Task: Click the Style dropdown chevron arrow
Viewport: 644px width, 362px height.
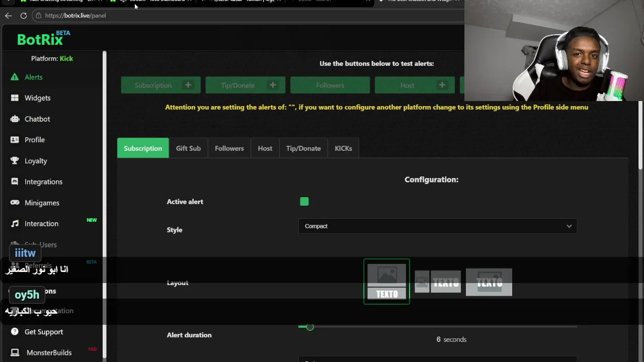Action: point(569,226)
